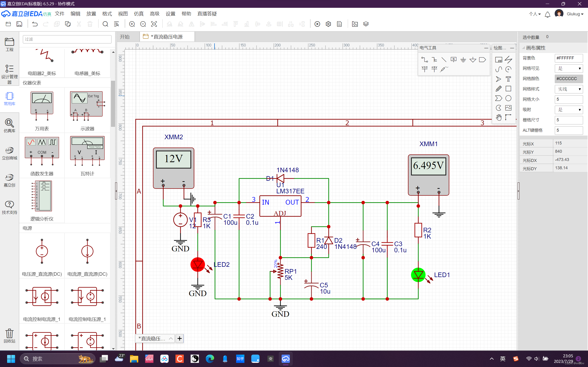Minimize the 电气工具 floating panel
The width and height of the screenshot is (588, 367).
coord(486,48)
